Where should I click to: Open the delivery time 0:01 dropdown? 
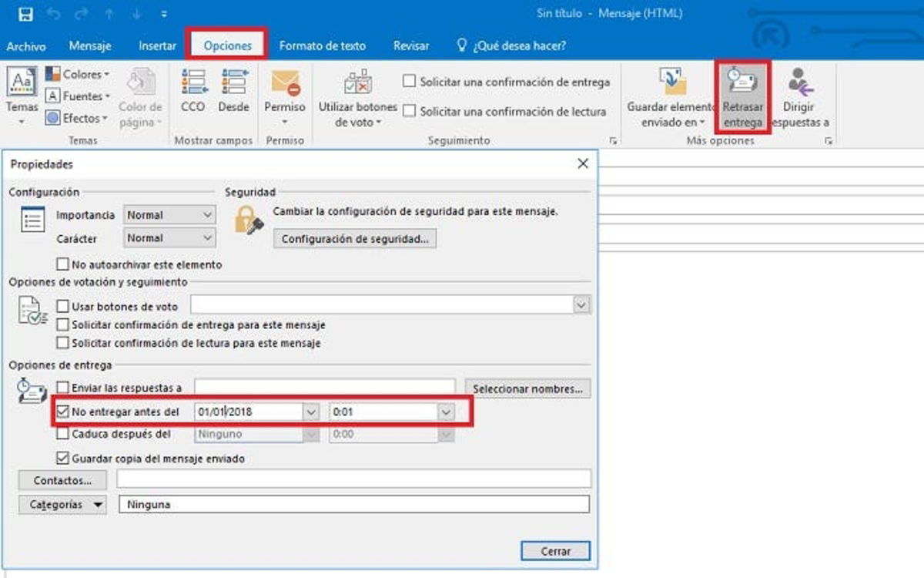445,412
